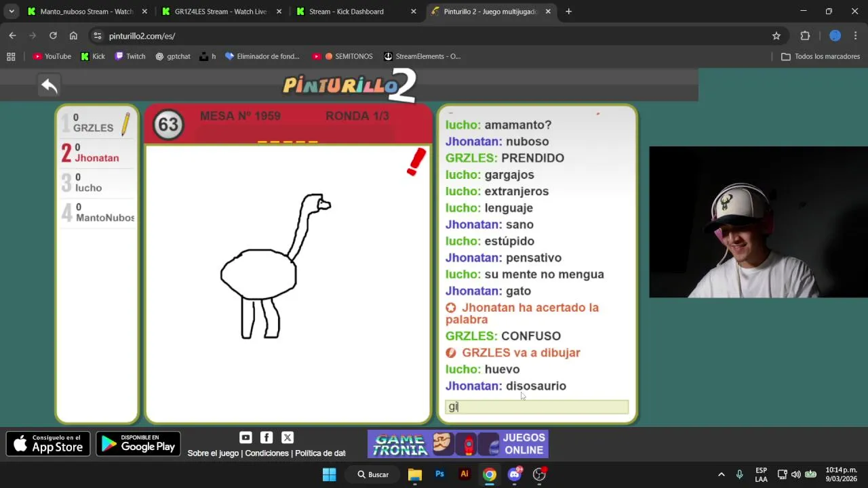Open the SEMITONOS bookmark
The height and width of the screenshot is (488, 868).
point(342,56)
